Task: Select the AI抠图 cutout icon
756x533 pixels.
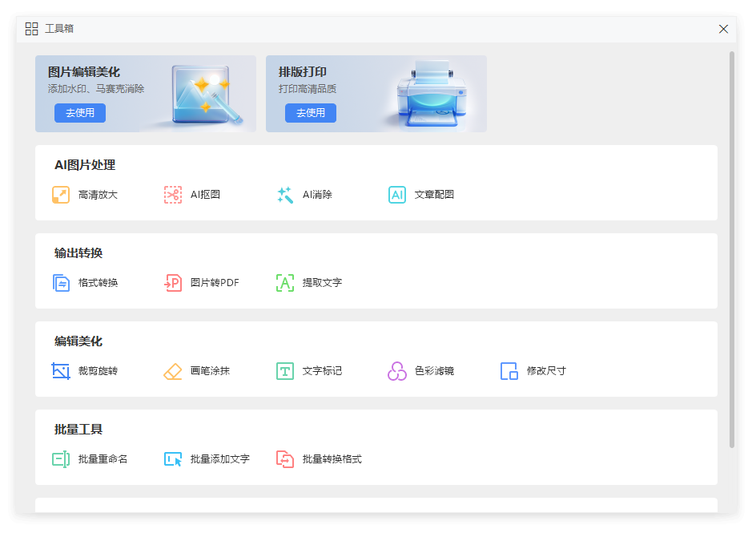Action: [x=173, y=195]
